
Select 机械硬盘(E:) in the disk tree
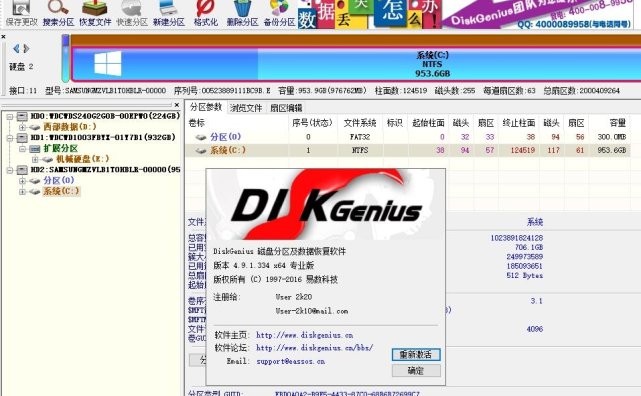click(x=83, y=159)
